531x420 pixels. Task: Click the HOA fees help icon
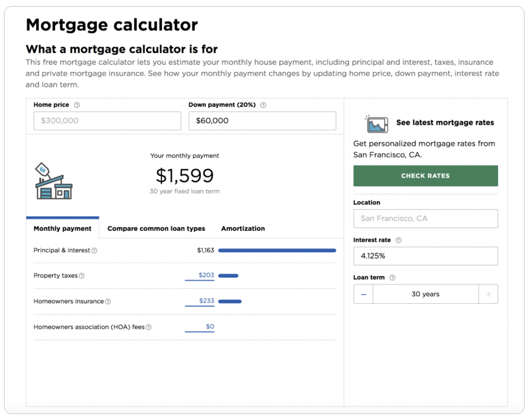pyautogui.click(x=149, y=327)
